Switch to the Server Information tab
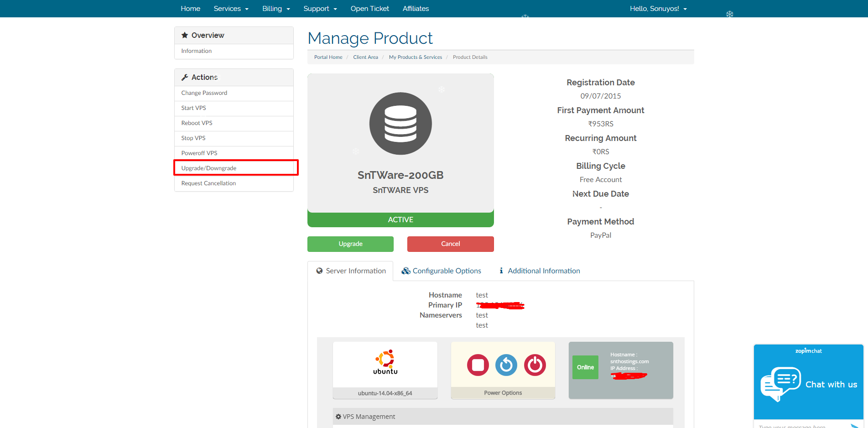Image resolution: width=868 pixels, height=428 pixels. [x=350, y=271]
